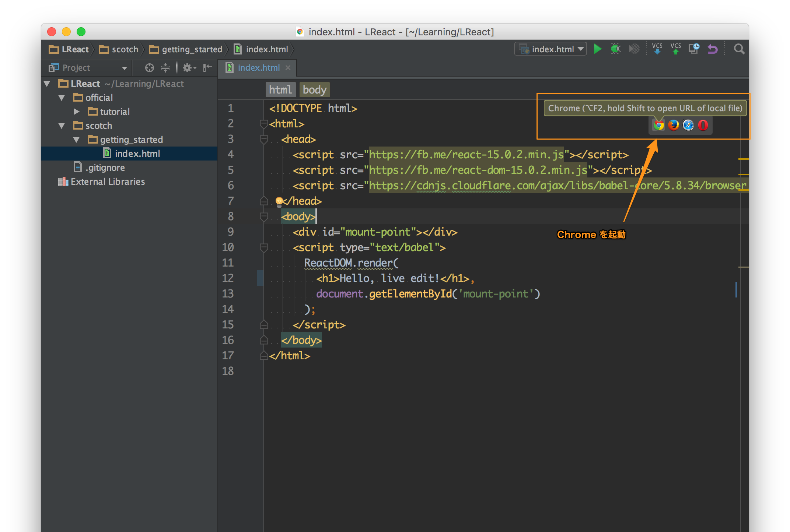Place cursor in 'Hello, live edit!' text

[389, 278]
